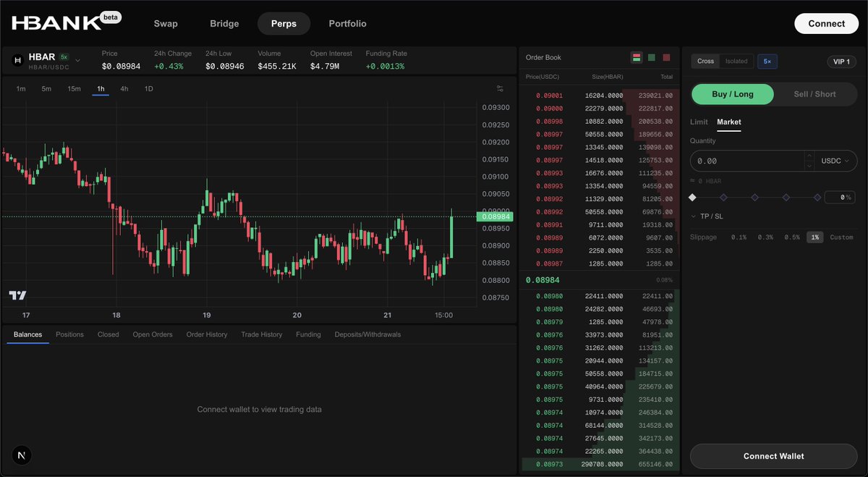Select 4h chart timeframe

pos(124,89)
